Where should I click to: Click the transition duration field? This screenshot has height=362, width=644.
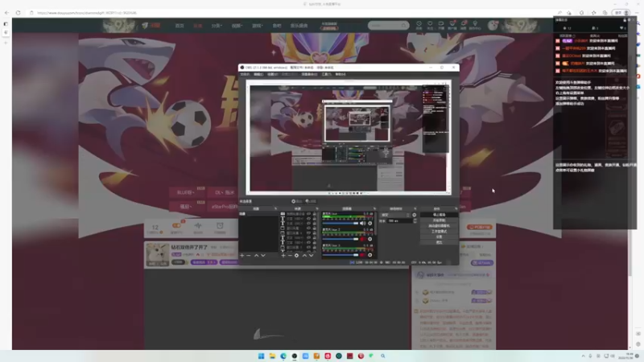coord(400,220)
